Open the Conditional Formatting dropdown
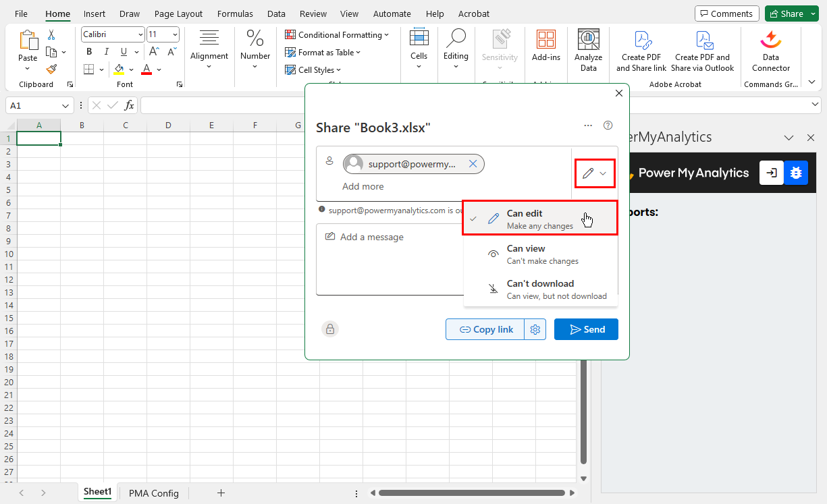 (337, 34)
